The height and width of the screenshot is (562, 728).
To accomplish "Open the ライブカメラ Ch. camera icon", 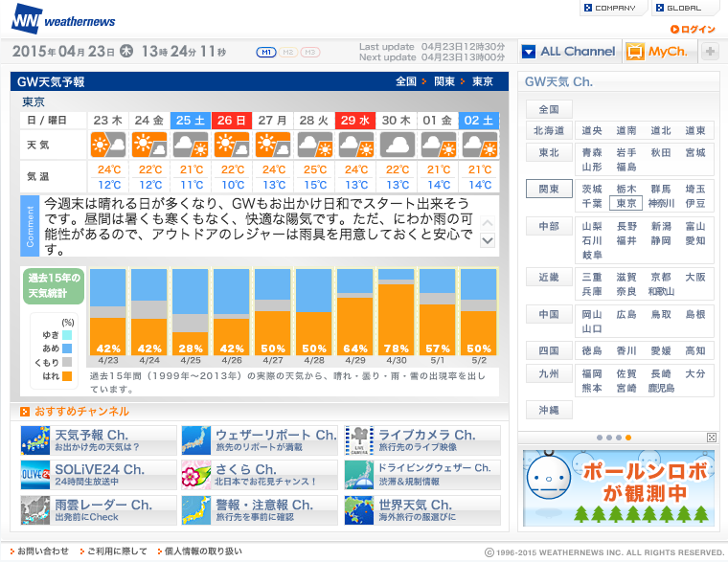I will coord(359,440).
